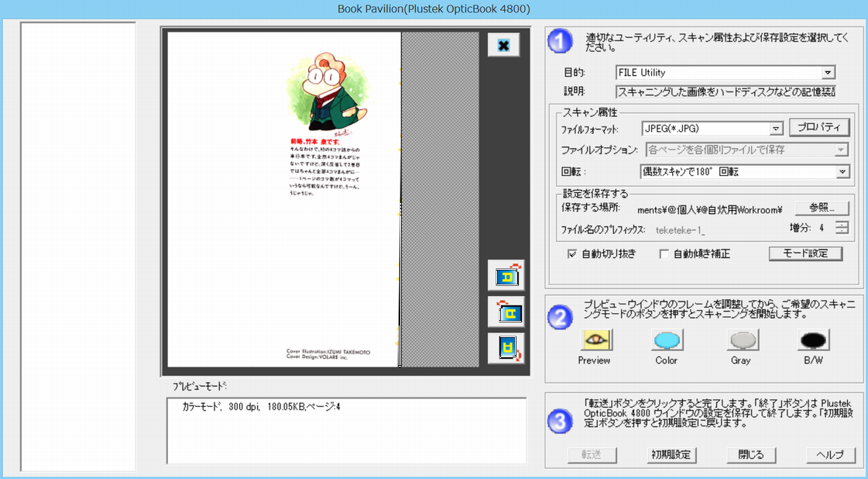Image resolution: width=868 pixels, height=479 pixels.
Task: Click the teketeke-1_ file prefix field
Action: pos(681,230)
